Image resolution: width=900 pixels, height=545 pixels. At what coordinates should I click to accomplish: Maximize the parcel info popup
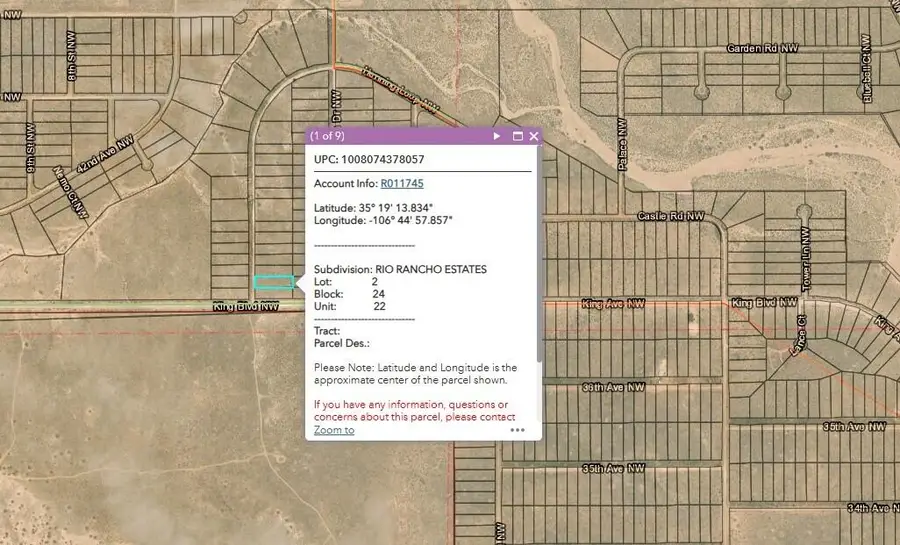coord(517,136)
